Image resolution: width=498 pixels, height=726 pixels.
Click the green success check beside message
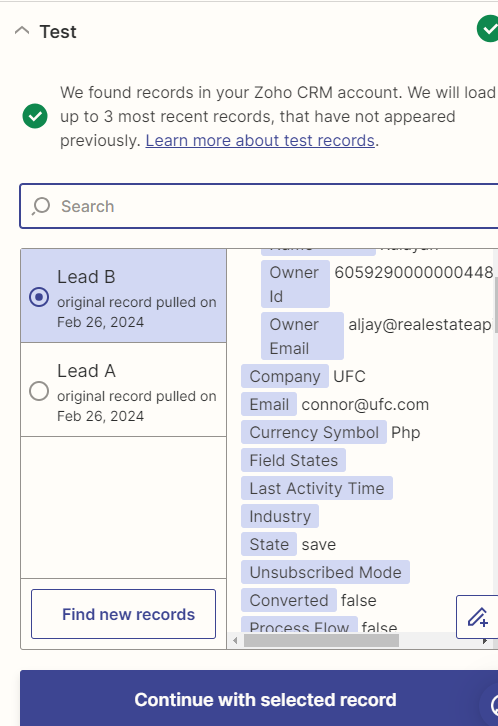point(35,116)
